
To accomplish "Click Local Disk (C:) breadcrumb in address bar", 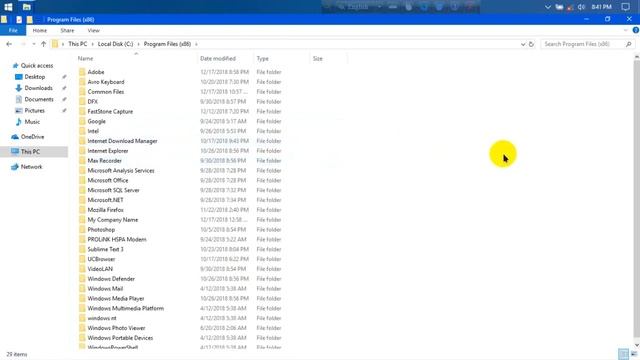I will point(115,44).
